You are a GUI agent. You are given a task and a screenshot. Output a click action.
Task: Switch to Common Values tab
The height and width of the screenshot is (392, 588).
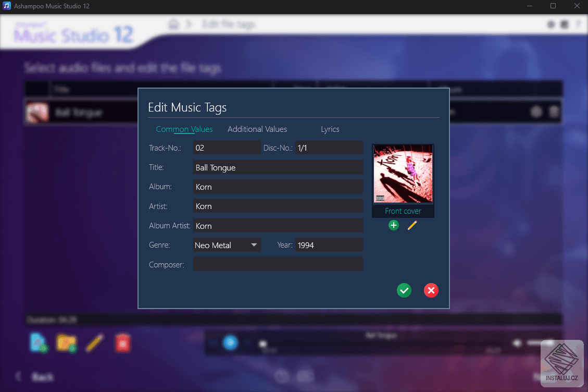(x=184, y=129)
